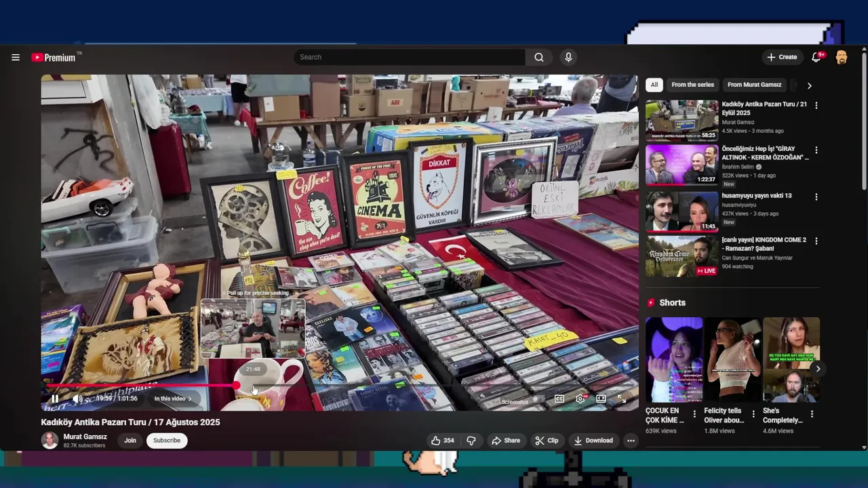
Task: Join Murat Gamsız channel membership
Action: pos(130,441)
